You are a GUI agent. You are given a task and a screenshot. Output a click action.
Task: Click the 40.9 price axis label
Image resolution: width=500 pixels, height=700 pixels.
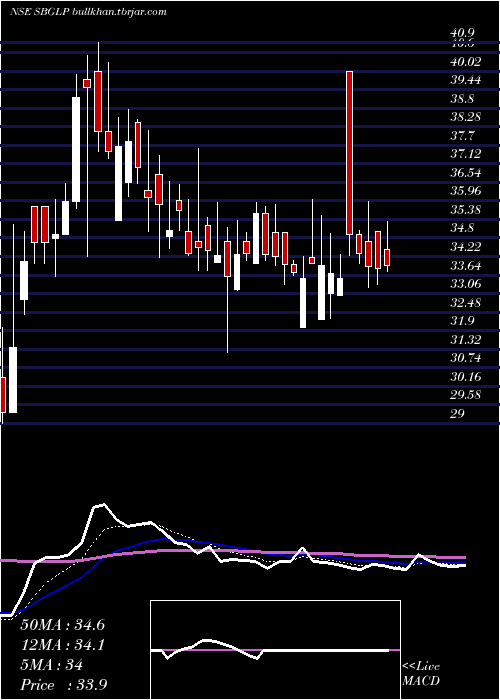pos(462,33)
